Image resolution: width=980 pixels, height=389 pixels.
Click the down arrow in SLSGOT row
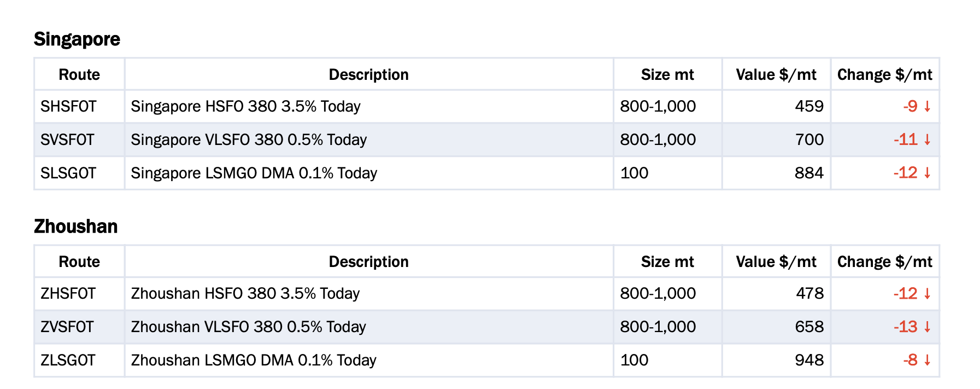click(x=927, y=173)
